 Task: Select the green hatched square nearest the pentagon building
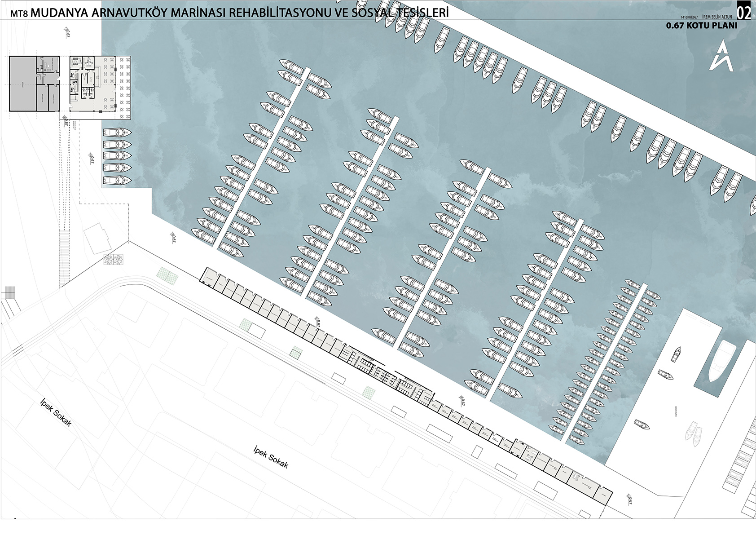(168, 275)
